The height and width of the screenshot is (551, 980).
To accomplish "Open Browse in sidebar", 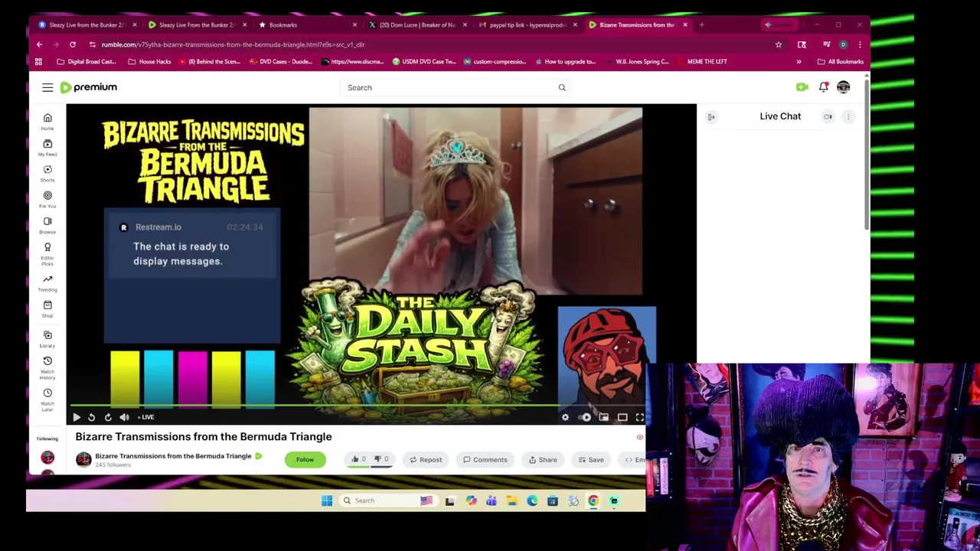I will pos(47,225).
